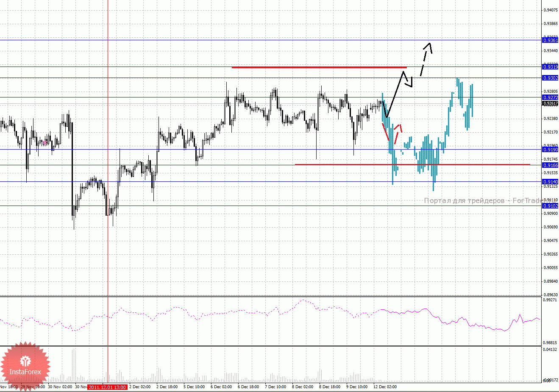The image size is (559, 392).
Task: Select the 0.9302 price level label
Action: point(551,78)
